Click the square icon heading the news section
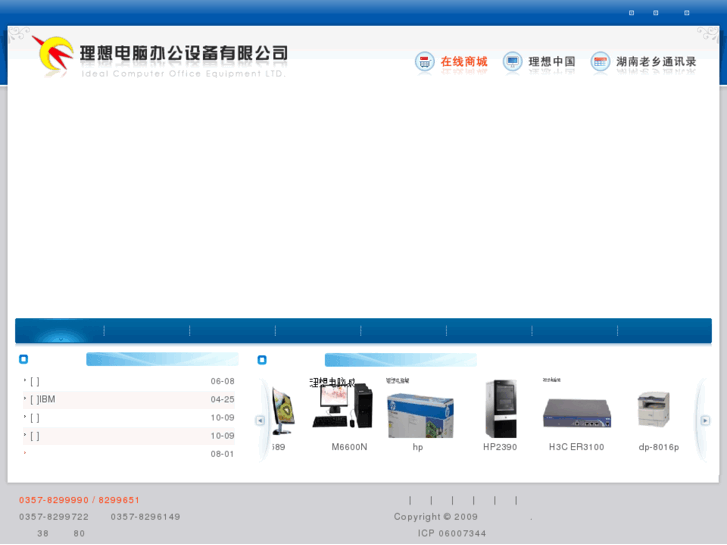 point(23,359)
